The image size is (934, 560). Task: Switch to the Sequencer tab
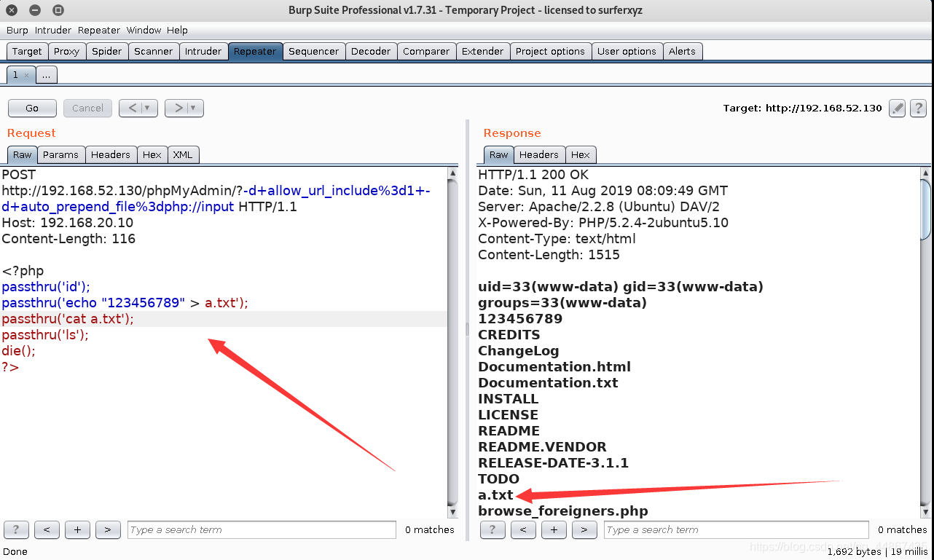[314, 52]
